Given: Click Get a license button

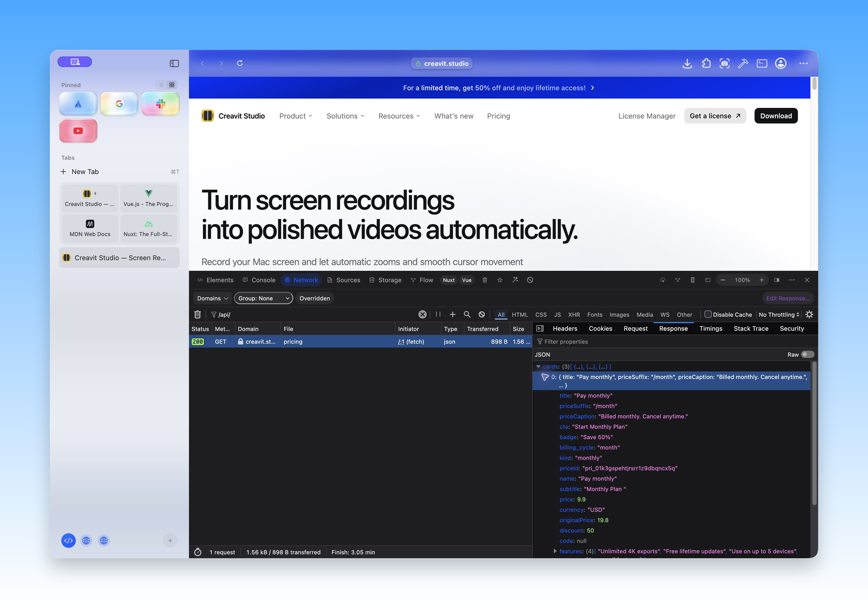Looking at the screenshot, I should [715, 116].
